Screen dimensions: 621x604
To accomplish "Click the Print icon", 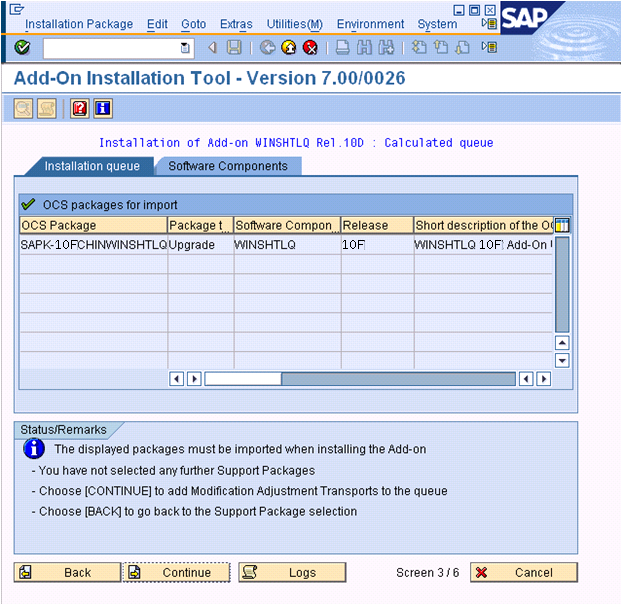I will tap(343, 48).
